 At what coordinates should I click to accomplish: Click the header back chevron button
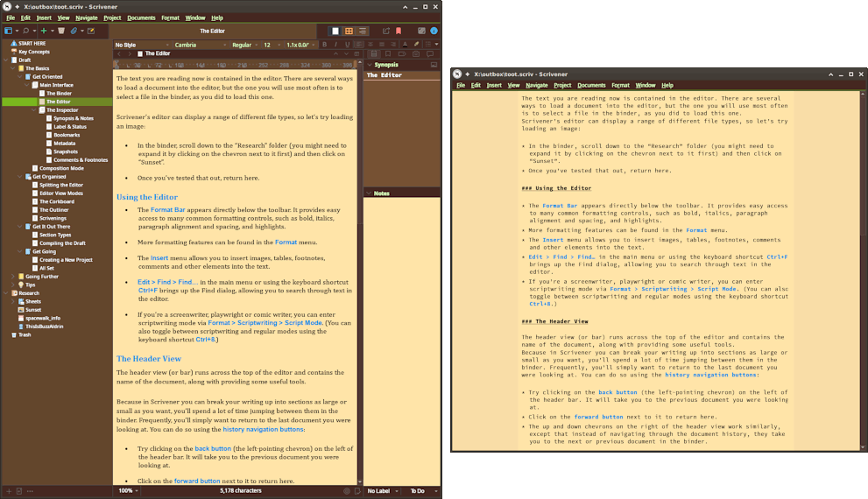point(119,53)
